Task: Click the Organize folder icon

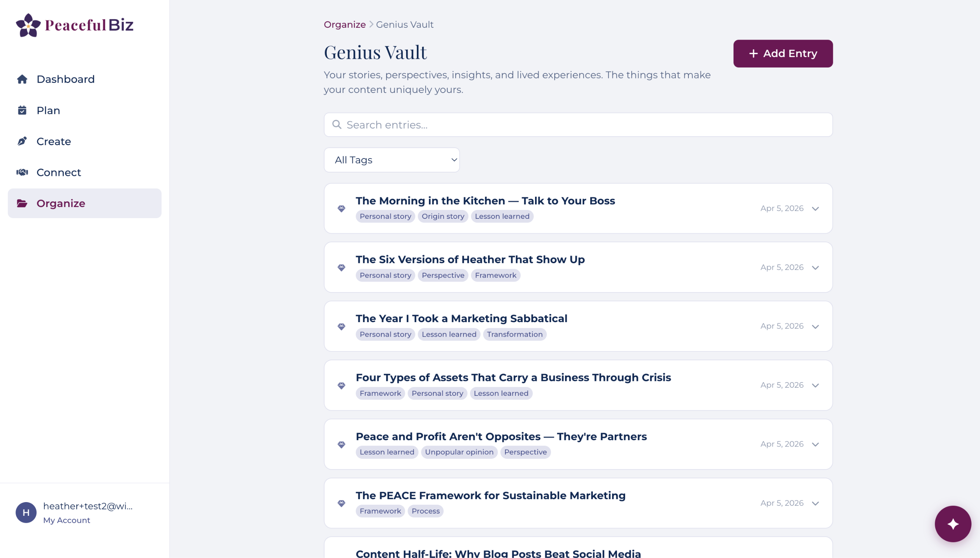Action: [x=22, y=204]
